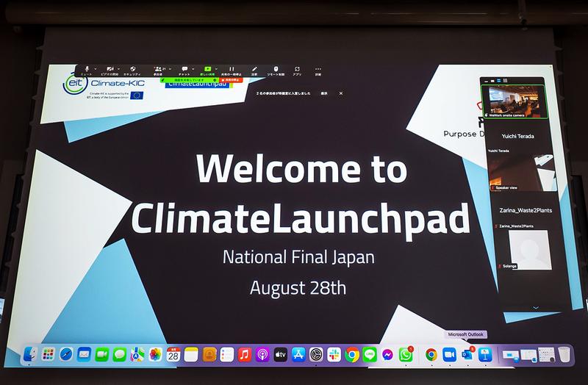Open App Store from the Dock

[298, 355]
